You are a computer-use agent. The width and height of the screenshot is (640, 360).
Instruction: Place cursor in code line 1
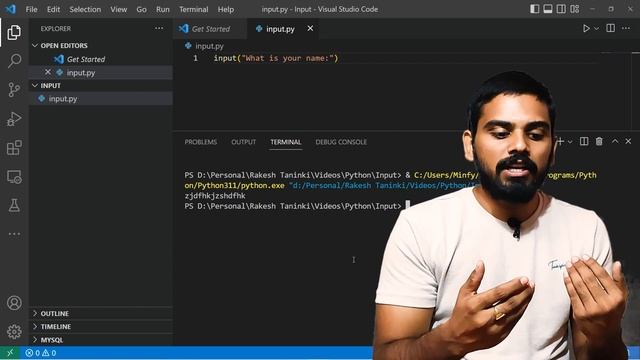click(276, 58)
